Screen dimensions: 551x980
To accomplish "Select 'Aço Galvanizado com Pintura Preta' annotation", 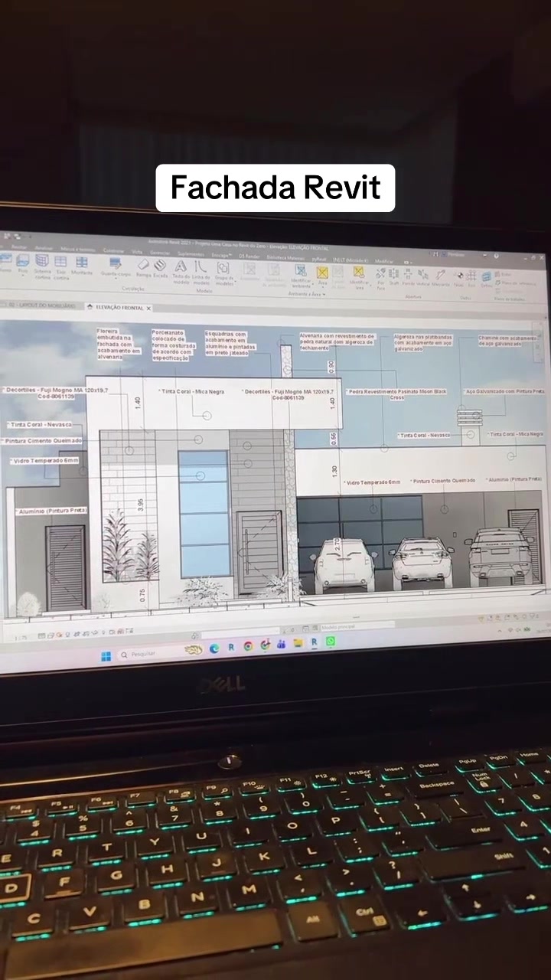I will point(505,391).
